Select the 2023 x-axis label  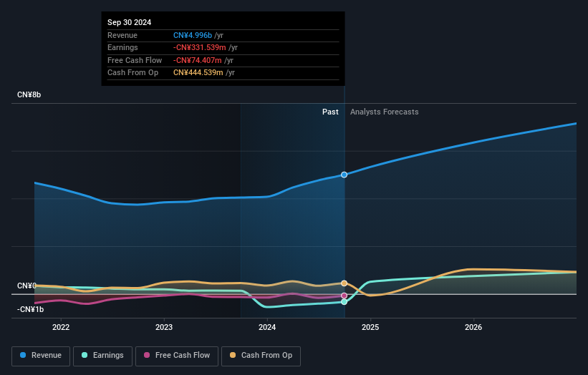click(x=164, y=328)
